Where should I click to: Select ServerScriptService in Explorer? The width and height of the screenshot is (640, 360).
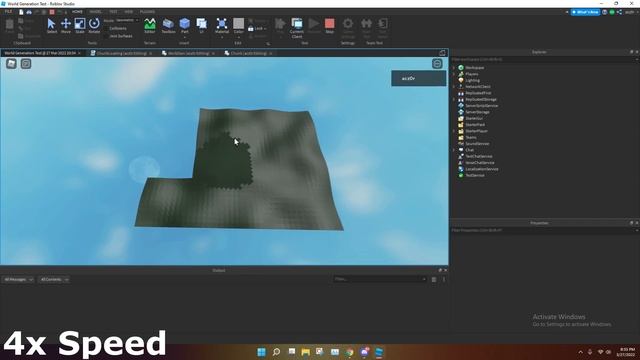[481, 106]
